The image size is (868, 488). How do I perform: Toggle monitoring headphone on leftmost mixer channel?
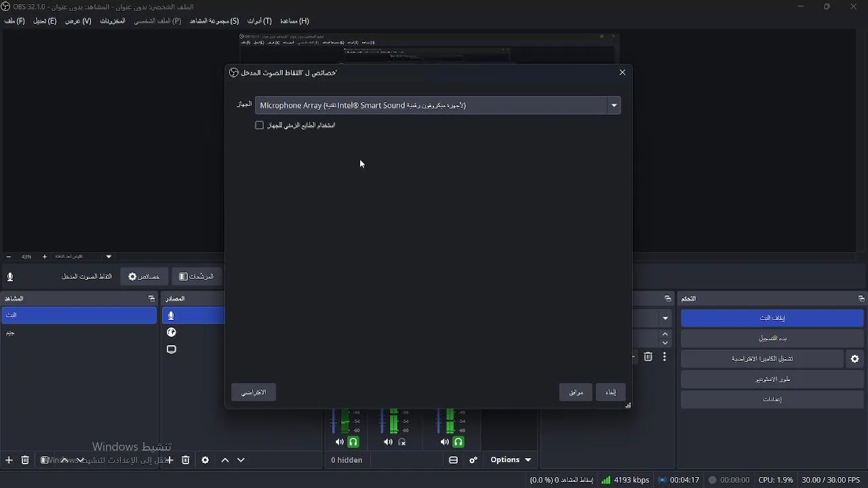pos(353,442)
